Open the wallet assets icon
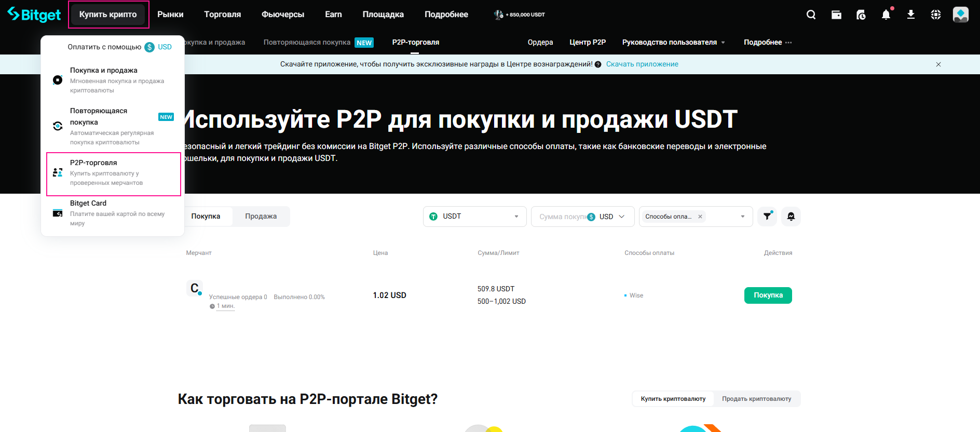 coord(836,15)
